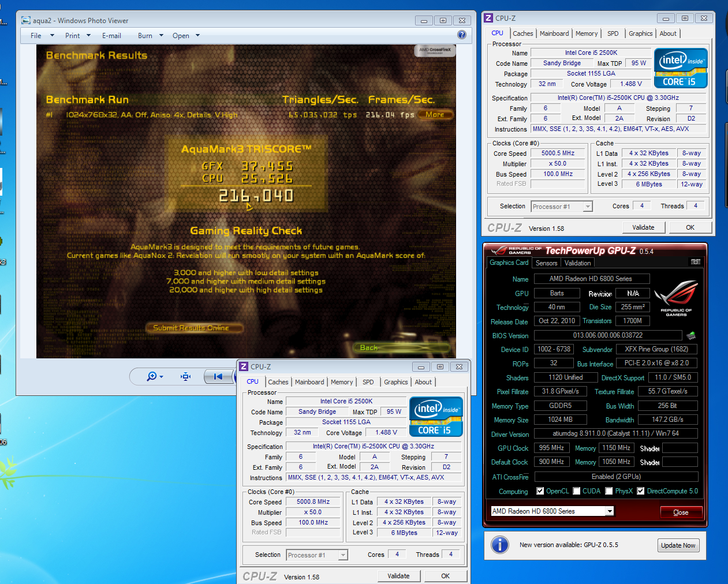Image resolution: width=728 pixels, height=584 pixels.
Task: Click the Intel Core i5 logo in upper CPU-Z
Action: [681, 68]
